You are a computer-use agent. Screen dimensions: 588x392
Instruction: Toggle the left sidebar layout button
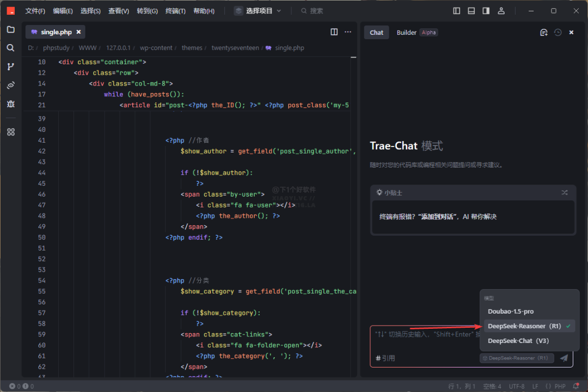(457, 11)
